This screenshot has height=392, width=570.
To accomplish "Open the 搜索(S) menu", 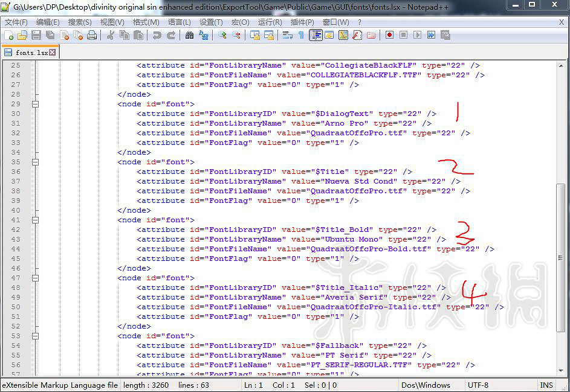I will tap(80, 22).
